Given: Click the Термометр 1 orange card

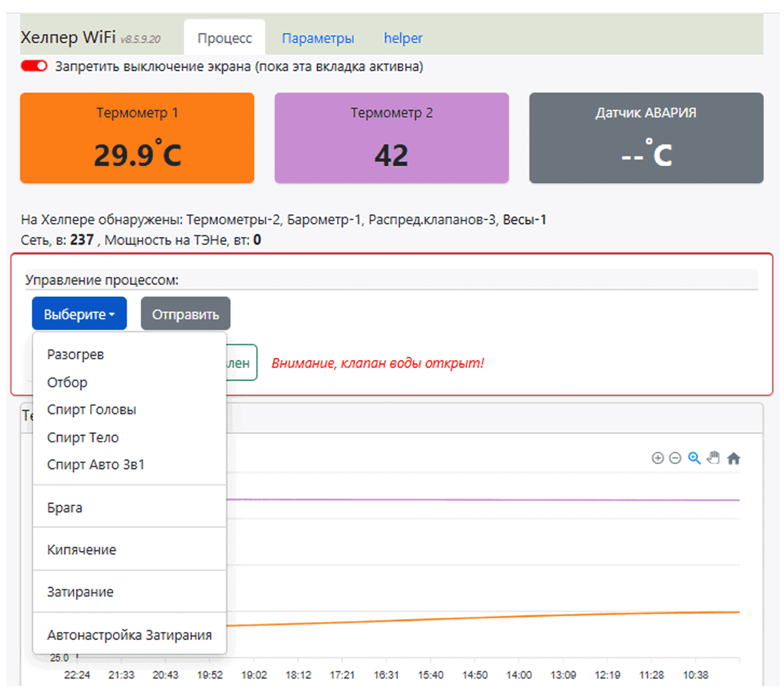Looking at the screenshot, I should (x=137, y=138).
